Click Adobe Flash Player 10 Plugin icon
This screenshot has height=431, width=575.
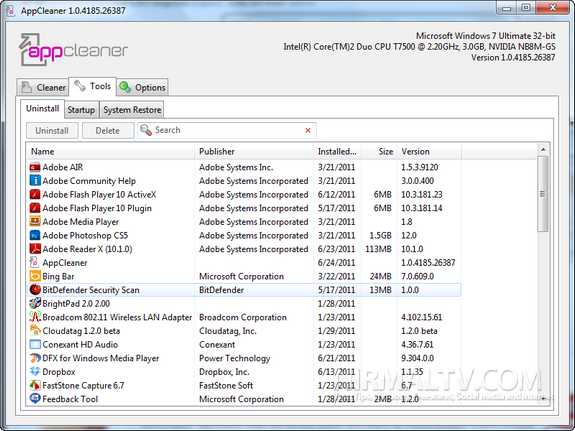click(x=35, y=208)
